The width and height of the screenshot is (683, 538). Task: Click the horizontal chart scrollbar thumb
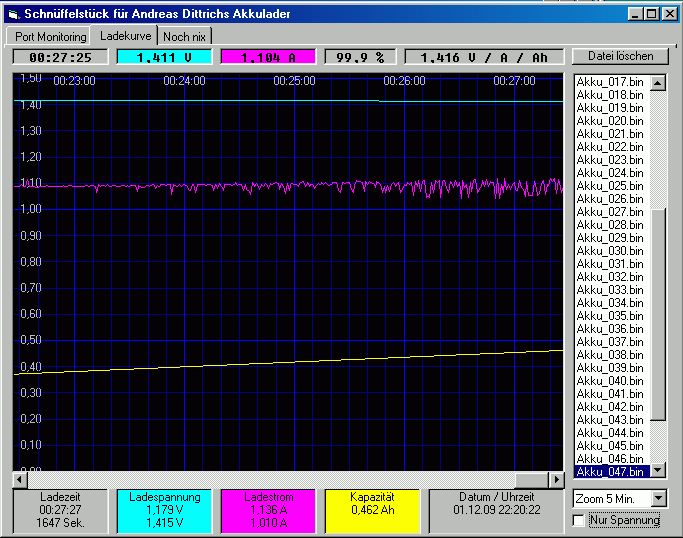pos(532,479)
